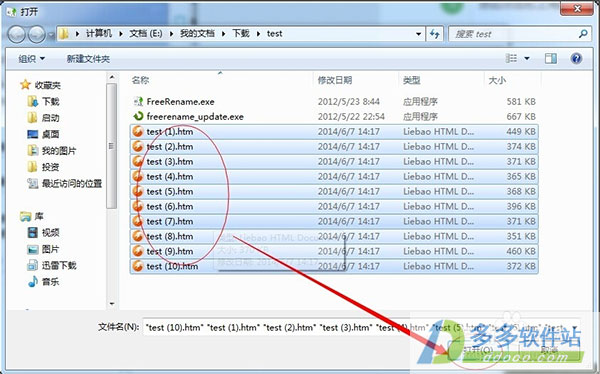Sort by 大小 column header
Screen dimensions: 600x374
click(497, 80)
